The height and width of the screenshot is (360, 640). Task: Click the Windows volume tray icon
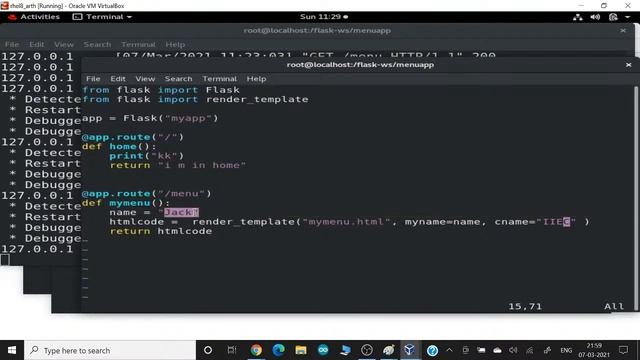(513, 350)
